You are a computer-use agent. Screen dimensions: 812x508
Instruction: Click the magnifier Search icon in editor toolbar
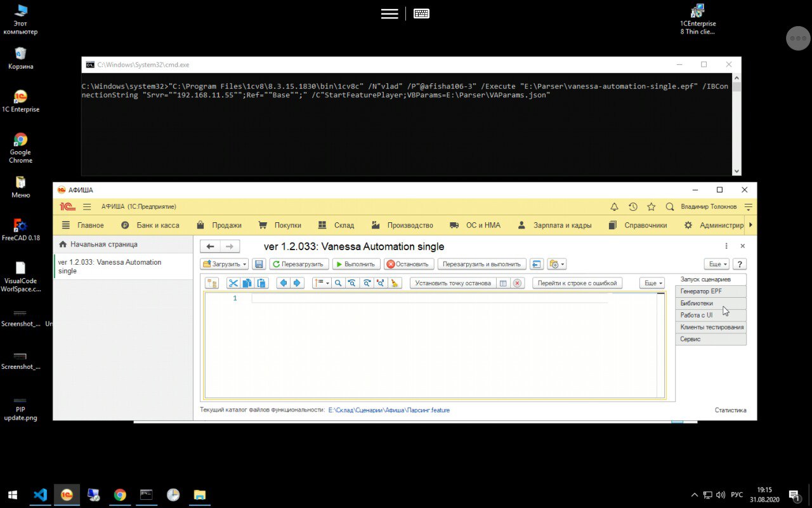tap(338, 283)
